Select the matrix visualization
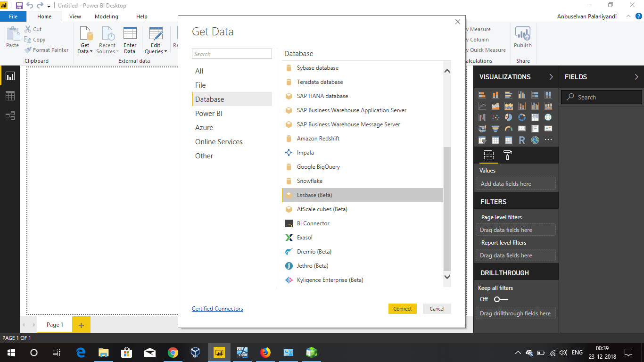This screenshot has height=362, width=644. tap(509, 140)
